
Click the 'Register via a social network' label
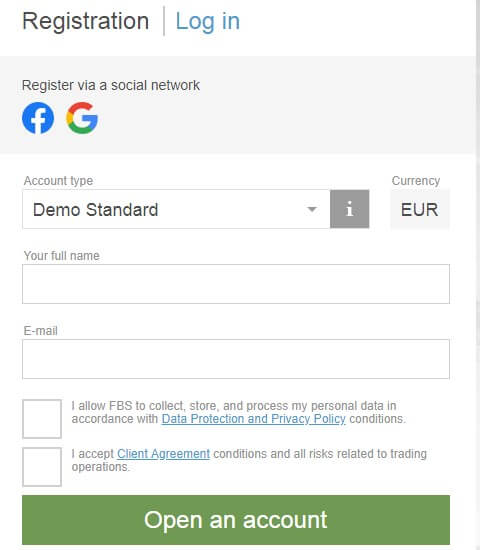click(x=111, y=85)
